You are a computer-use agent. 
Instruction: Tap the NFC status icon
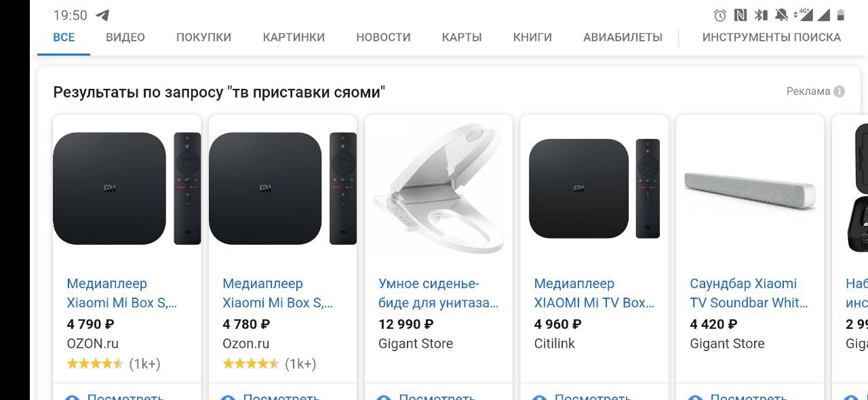[x=741, y=15]
